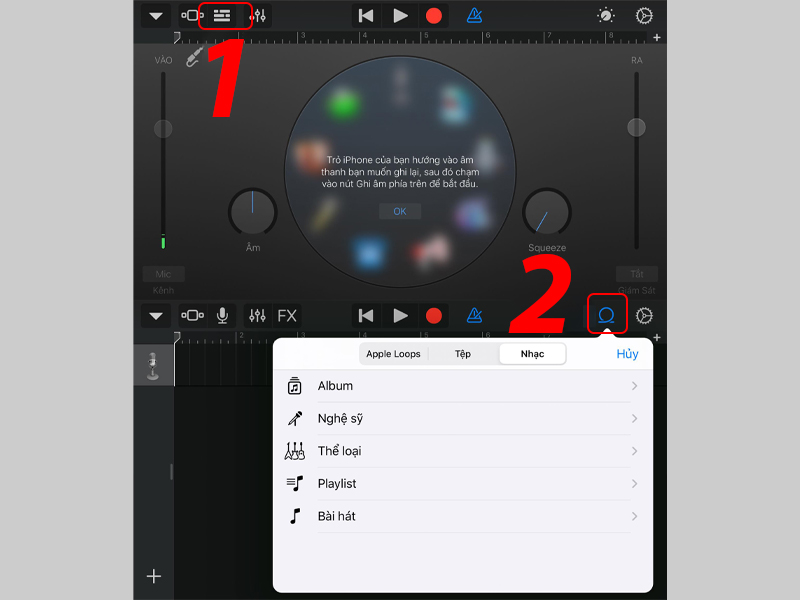The width and height of the screenshot is (800, 600).
Task: Click the artist microphone icon
Action: coord(295,418)
